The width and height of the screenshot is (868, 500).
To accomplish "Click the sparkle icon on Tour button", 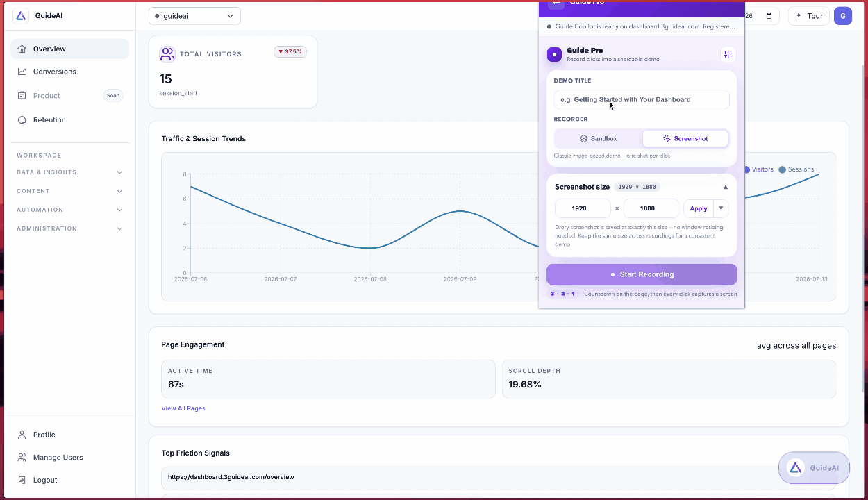I will pyautogui.click(x=799, y=16).
